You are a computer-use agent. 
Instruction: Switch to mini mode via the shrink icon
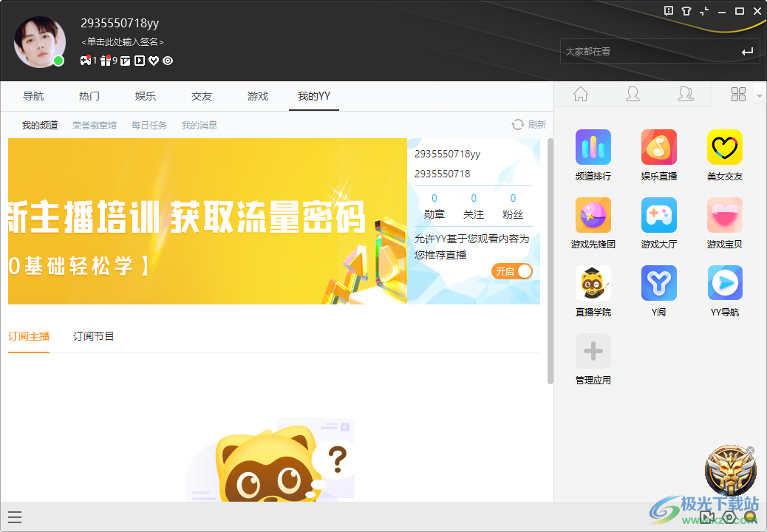[x=704, y=11]
